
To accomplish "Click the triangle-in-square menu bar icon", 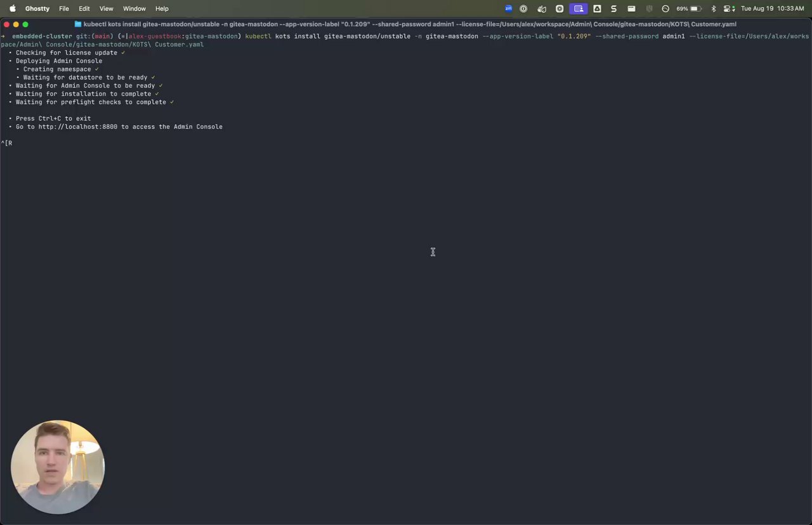I will pyautogui.click(x=597, y=9).
